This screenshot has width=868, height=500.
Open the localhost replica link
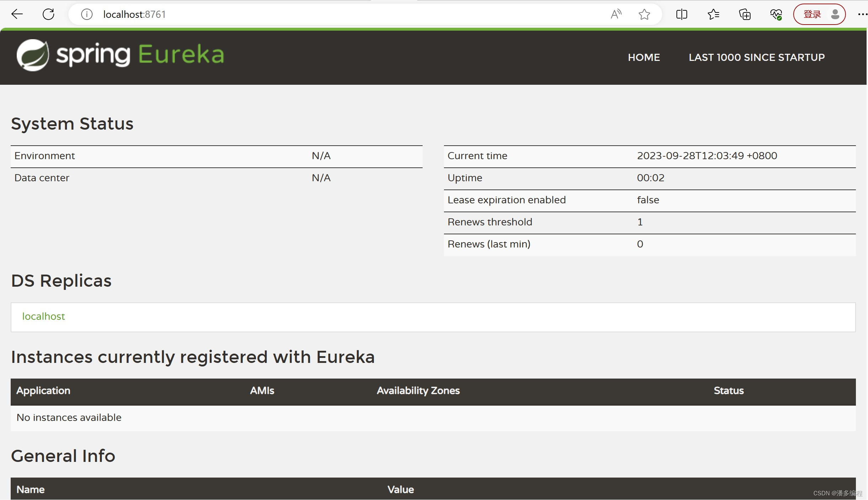(x=43, y=317)
